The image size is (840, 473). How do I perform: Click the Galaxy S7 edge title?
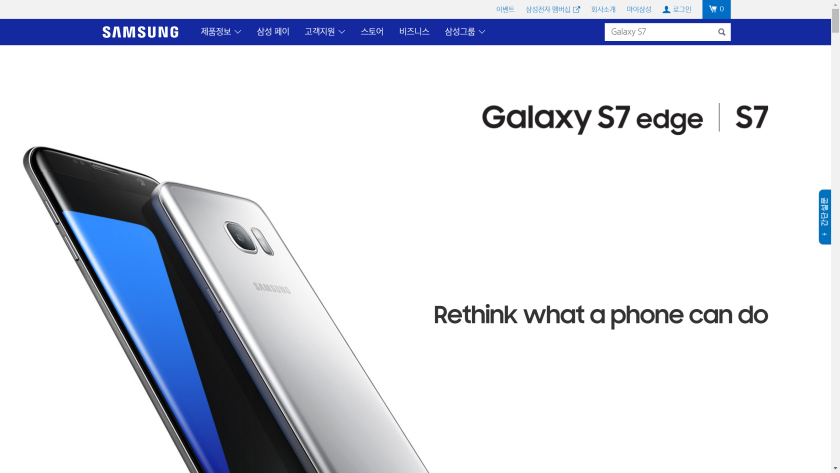(592, 118)
